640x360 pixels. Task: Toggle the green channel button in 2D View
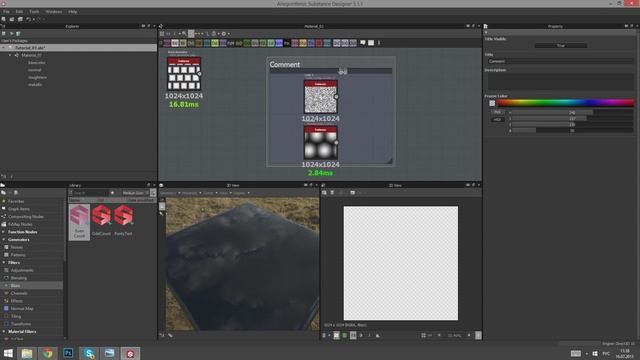[344, 336]
